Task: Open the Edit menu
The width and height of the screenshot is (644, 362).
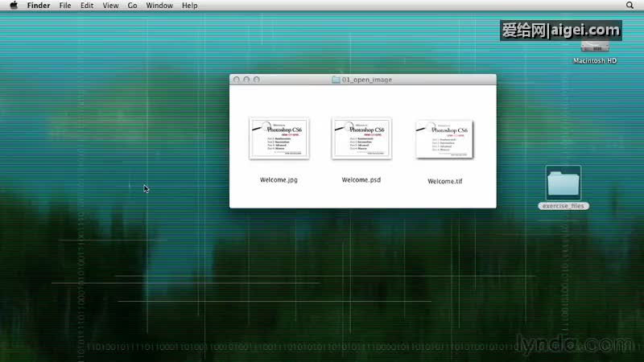Action: [x=87, y=6]
